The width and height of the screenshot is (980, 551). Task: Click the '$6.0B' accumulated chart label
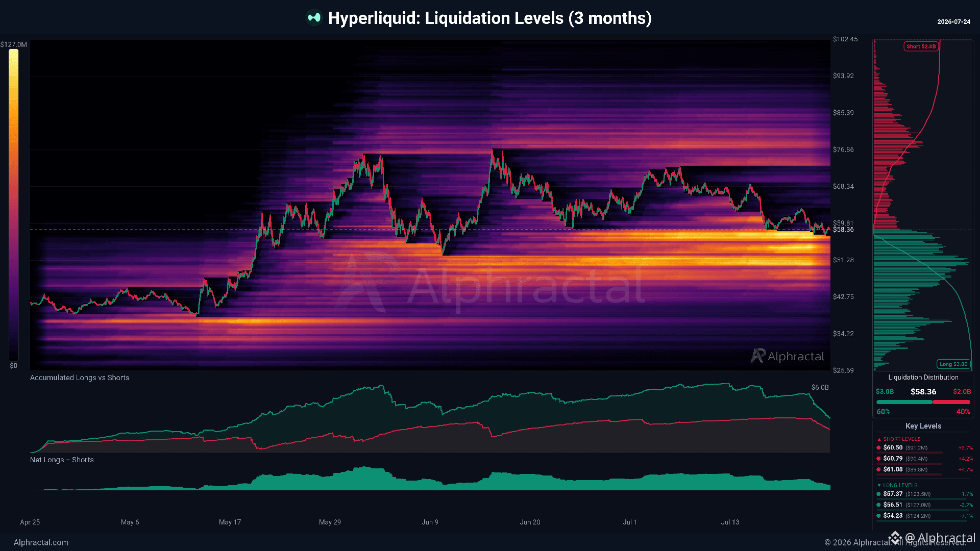(x=820, y=388)
